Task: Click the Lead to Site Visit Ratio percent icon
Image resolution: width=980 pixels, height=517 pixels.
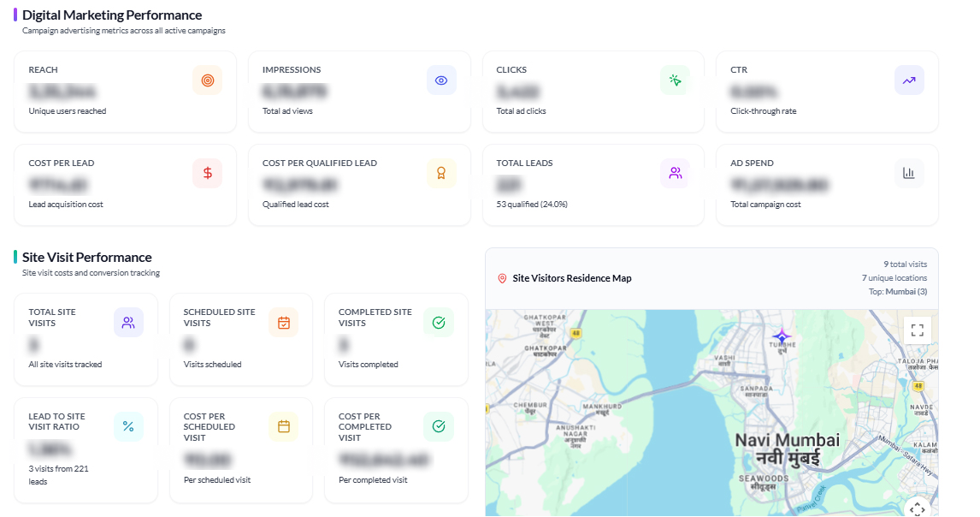Action: coord(128,426)
